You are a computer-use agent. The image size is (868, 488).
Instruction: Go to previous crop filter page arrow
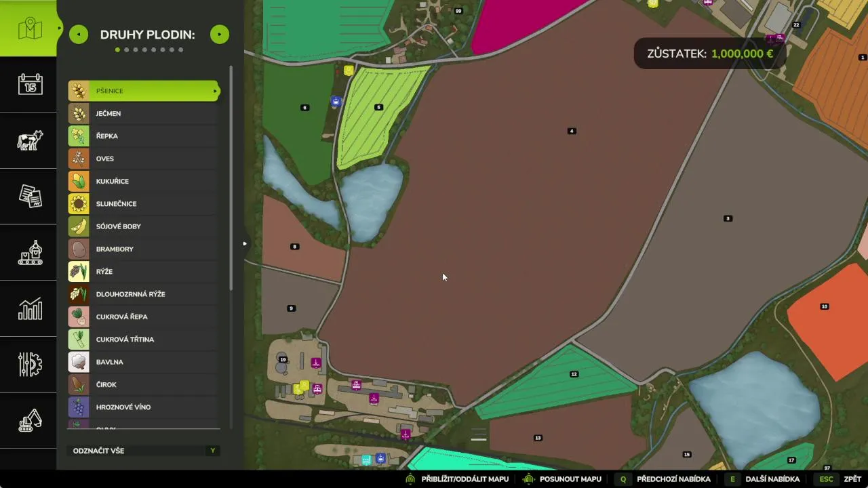pyautogui.click(x=79, y=35)
